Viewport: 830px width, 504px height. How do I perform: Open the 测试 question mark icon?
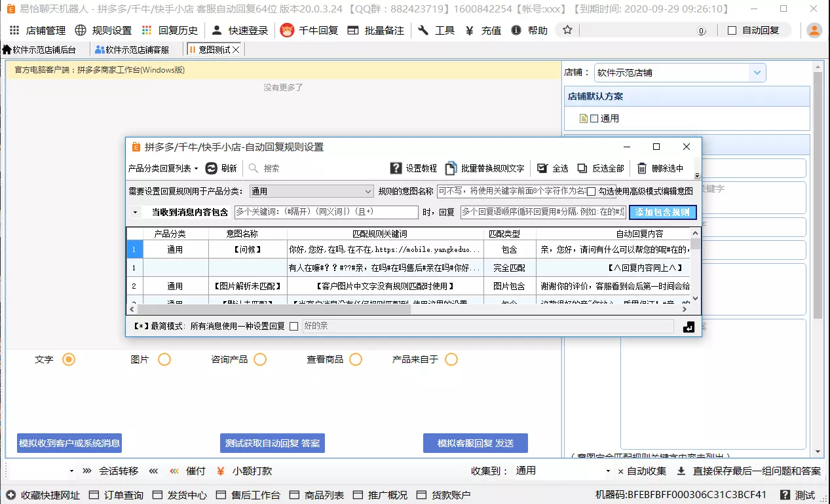pyautogui.click(x=785, y=495)
